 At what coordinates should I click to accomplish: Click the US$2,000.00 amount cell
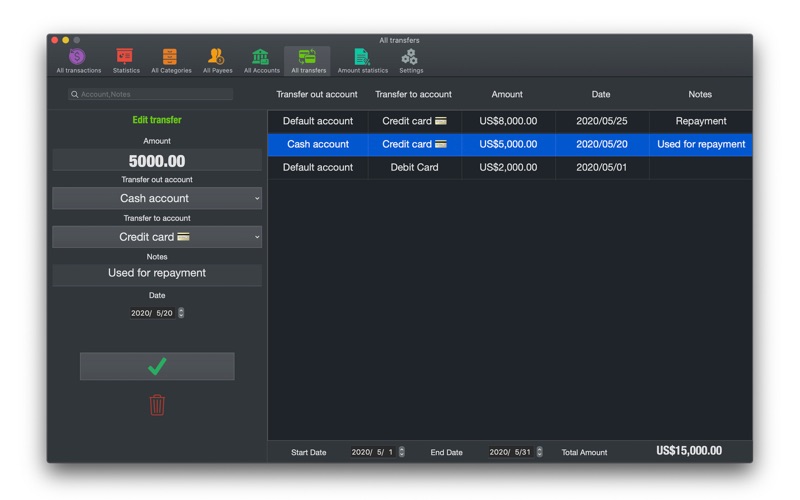[x=508, y=167]
